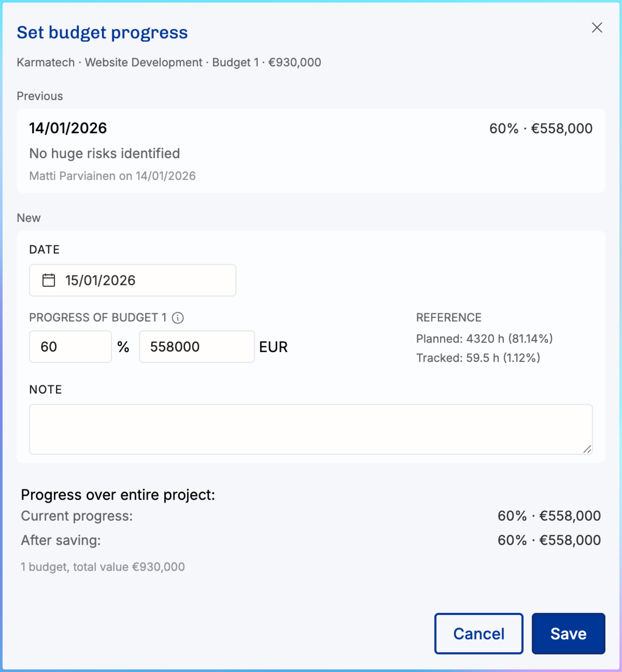Close the Set budget progress dialog

tap(597, 27)
